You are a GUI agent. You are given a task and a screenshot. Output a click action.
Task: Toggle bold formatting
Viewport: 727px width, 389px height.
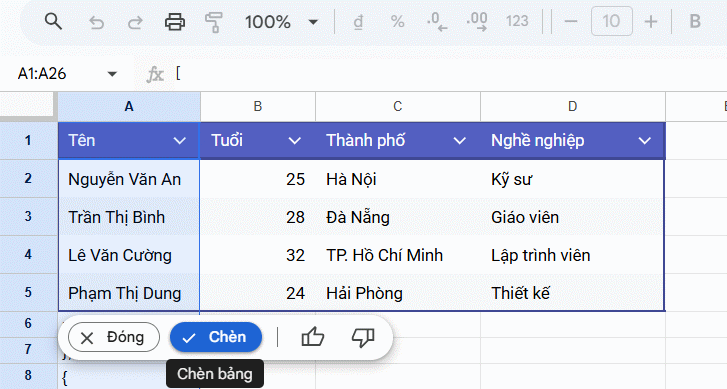point(695,21)
